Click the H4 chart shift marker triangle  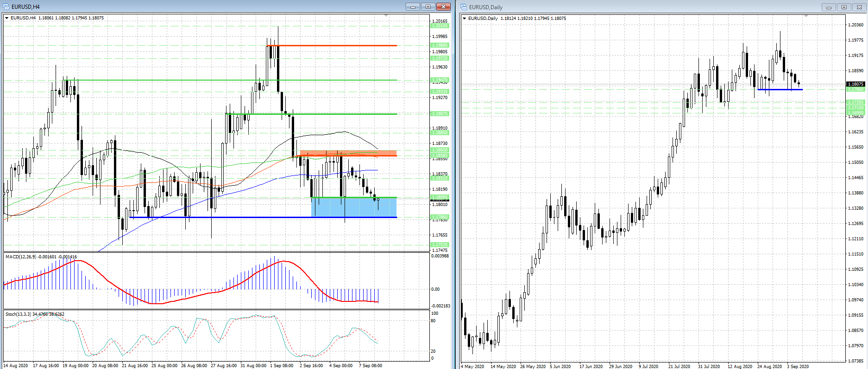coord(386,16)
